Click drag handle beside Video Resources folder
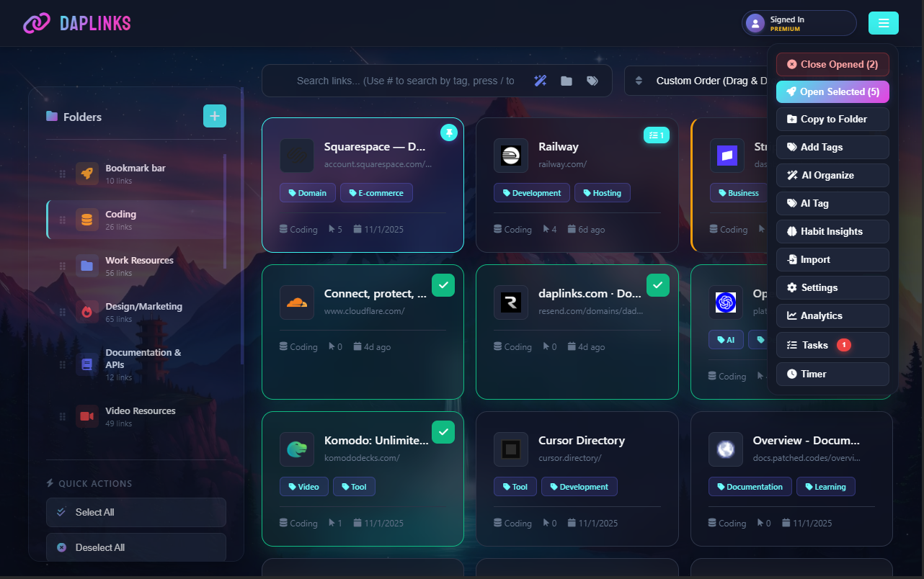 point(62,416)
